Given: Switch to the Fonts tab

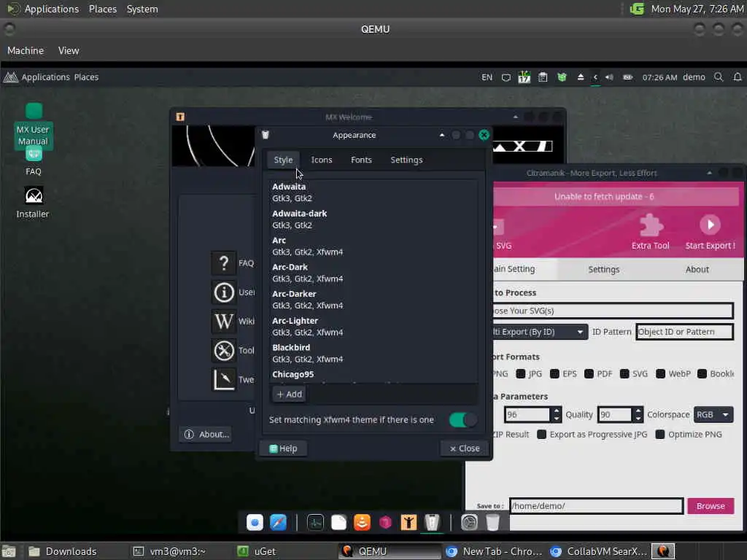Looking at the screenshot, I should click(361, 160).
